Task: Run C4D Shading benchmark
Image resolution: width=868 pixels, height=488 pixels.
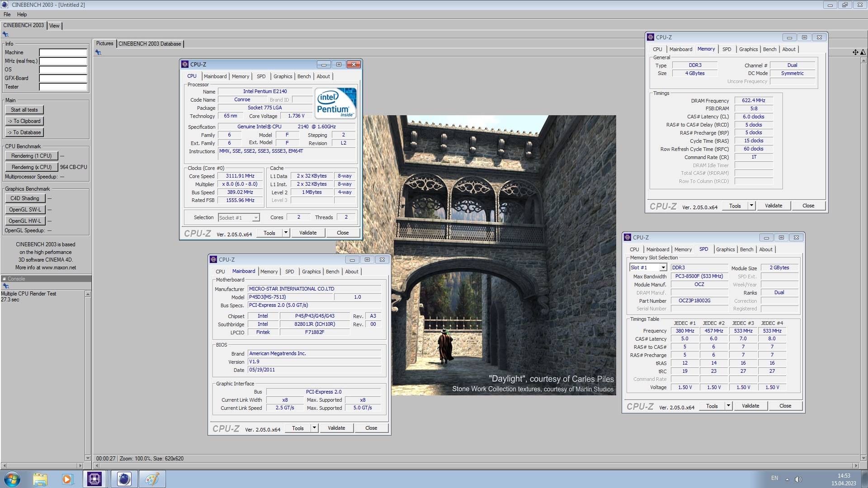Action: 25,198
